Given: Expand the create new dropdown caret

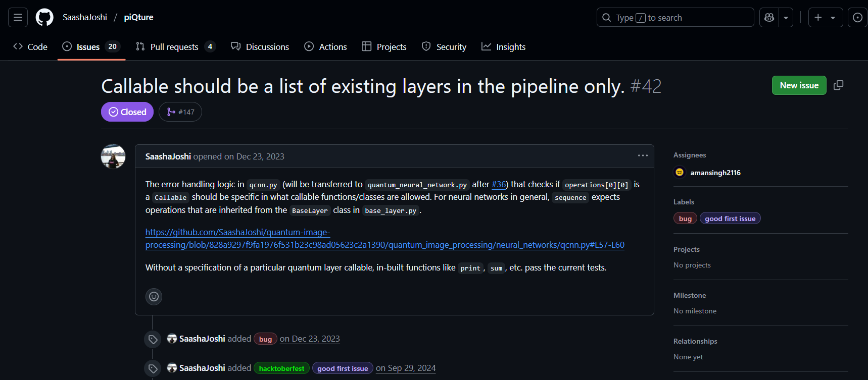Looking at the screenshot, I should tap(833, 18).
